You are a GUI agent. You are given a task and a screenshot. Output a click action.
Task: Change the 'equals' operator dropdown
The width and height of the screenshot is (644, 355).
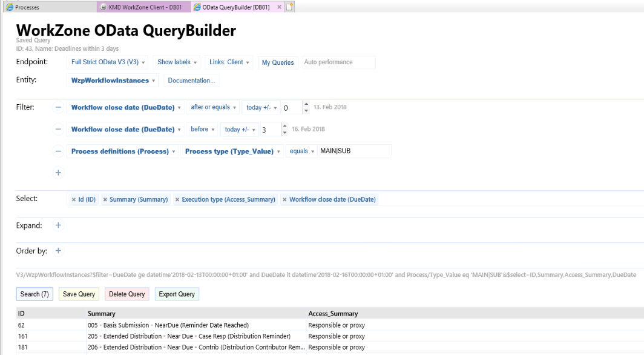coord(302,151)
